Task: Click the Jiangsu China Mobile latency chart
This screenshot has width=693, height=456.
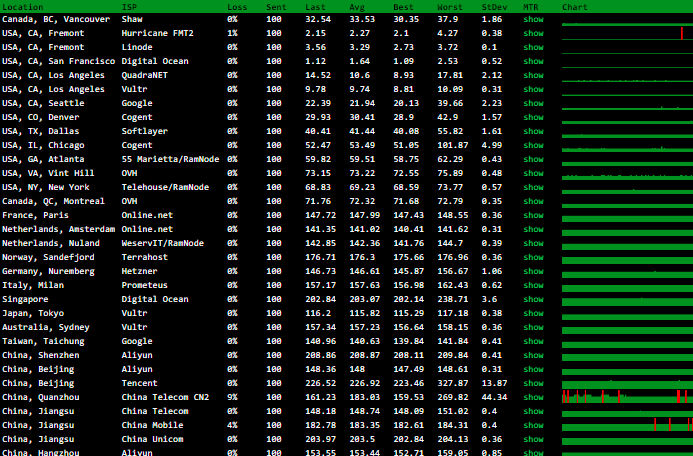Action: (628, 425)
